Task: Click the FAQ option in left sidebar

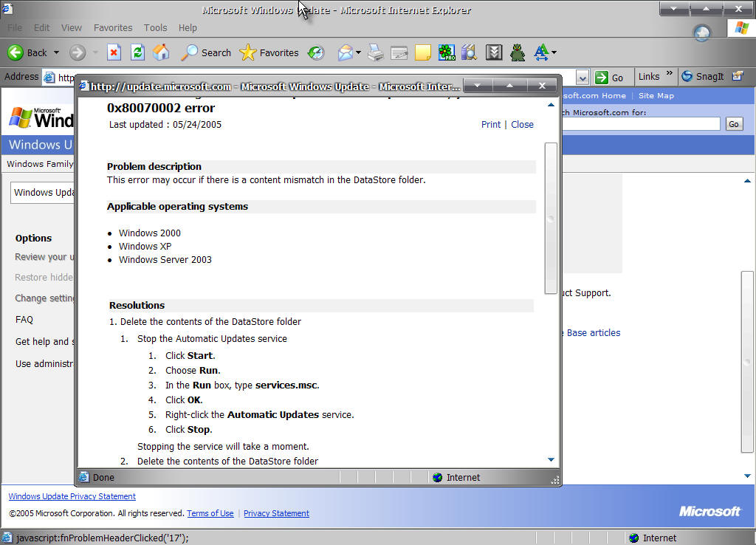Action: [x=24, y=319]
